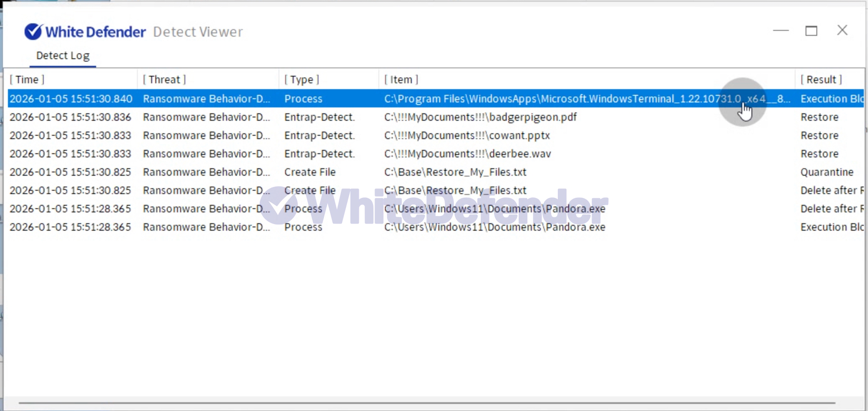Select the badgerpigeon.pdf log entry

(x=480, y=117)
